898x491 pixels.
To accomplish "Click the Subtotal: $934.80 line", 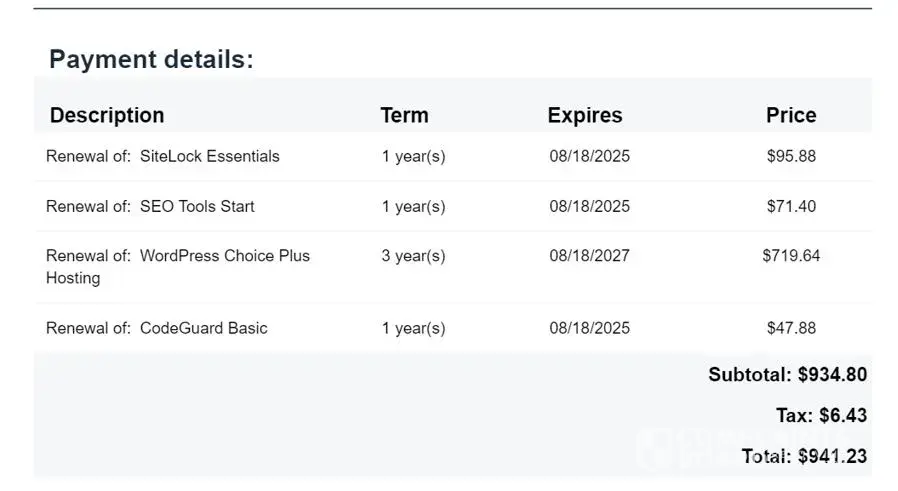I will pyautogui.click(x=787, y=375).
